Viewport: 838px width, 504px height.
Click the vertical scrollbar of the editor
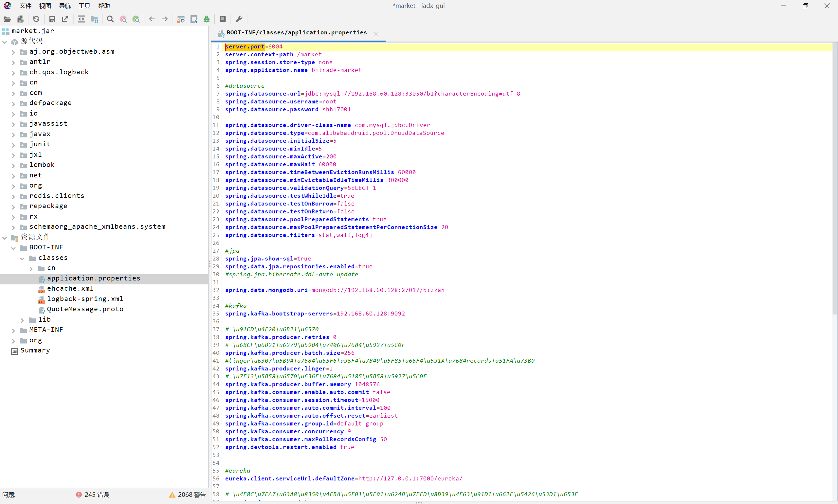[835, 178]
